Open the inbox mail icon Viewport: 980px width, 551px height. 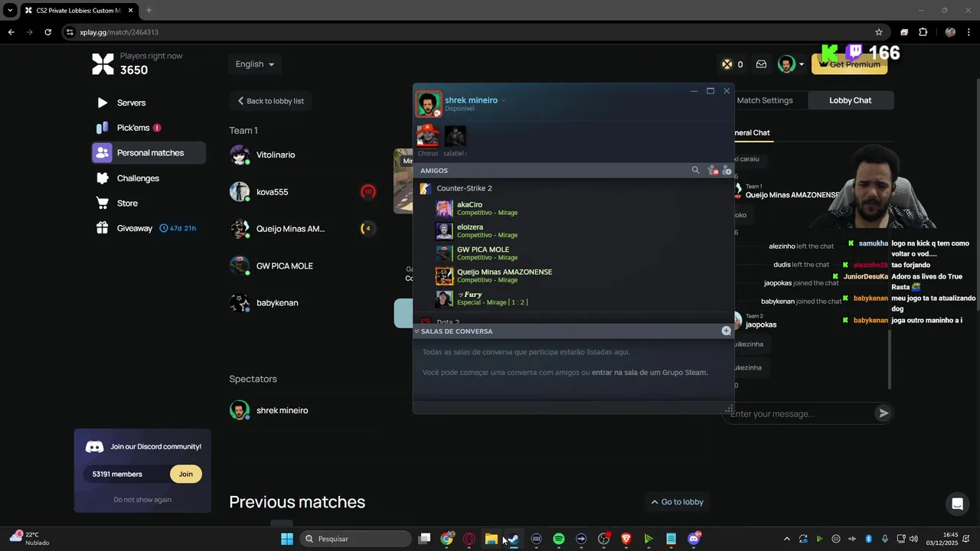coord(761,64)
